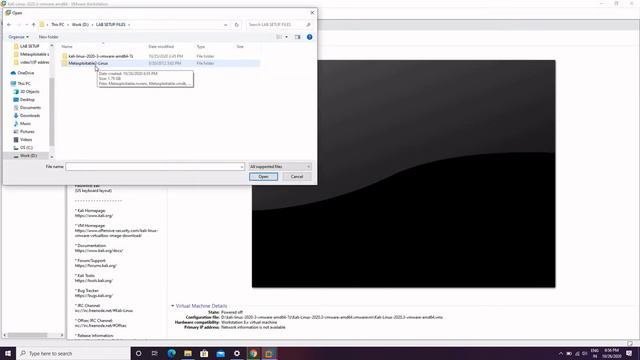Screen dimensions: 640x360
Task: Open Bug Tracker link in VMware
Action: click(94, 296)
